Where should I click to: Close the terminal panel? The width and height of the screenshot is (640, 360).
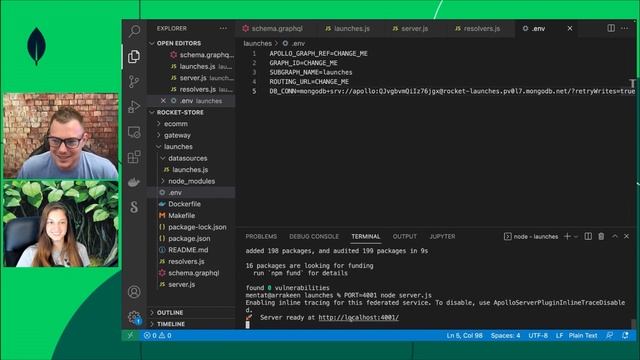(627, 236)
